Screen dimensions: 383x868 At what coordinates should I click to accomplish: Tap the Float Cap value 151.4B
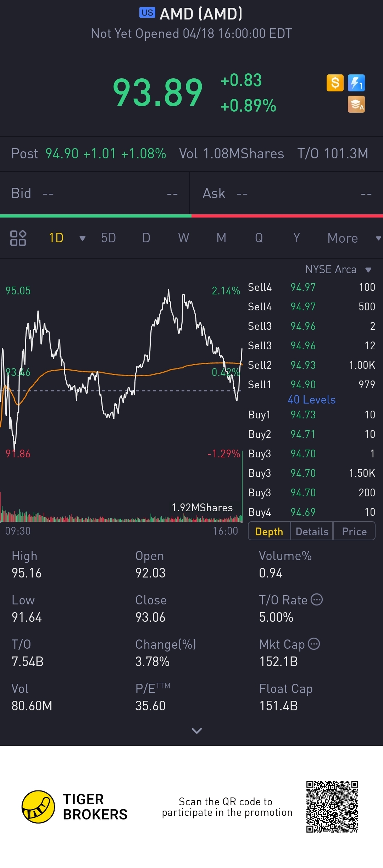(x=278, y=706)
